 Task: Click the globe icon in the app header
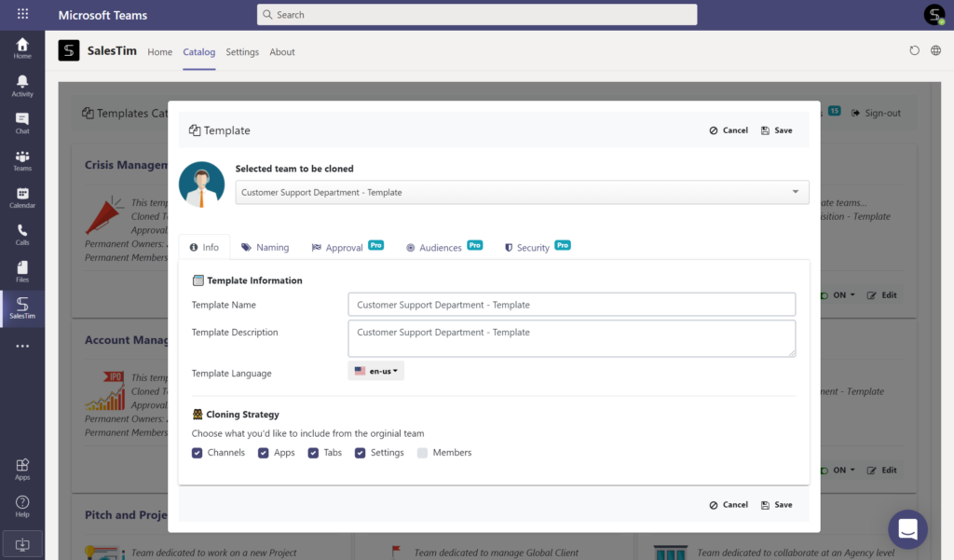[x=935, y=50]
